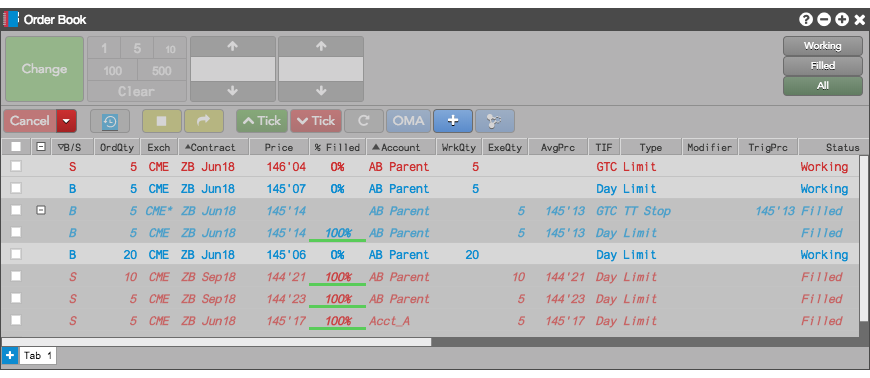Image resolution: width=870 pixels, height=378 pixels.
Task: Filter orders by Filled
Action: pyautogui.click(x=823, y=65)
